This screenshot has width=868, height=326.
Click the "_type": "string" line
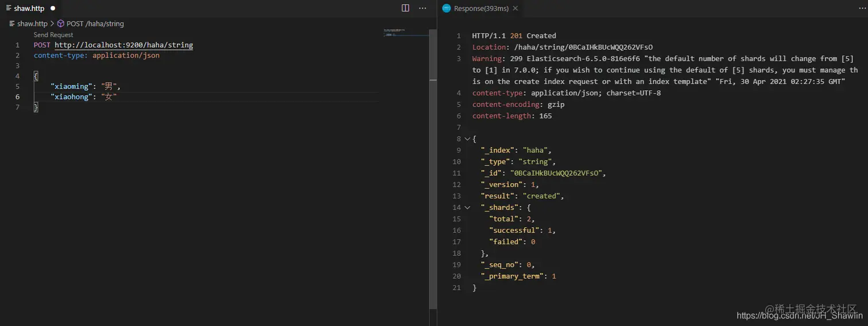tap(518, 162)
